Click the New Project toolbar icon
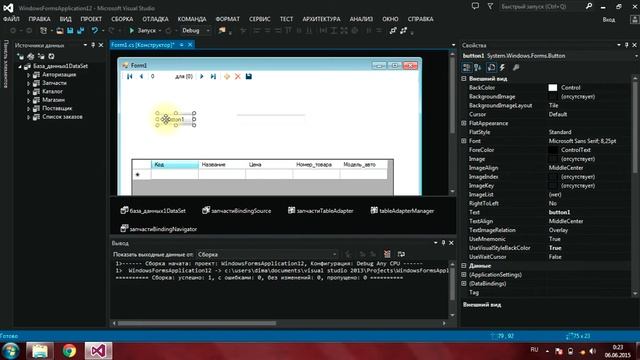Screen dimensions: 640x360 [43, 31]
